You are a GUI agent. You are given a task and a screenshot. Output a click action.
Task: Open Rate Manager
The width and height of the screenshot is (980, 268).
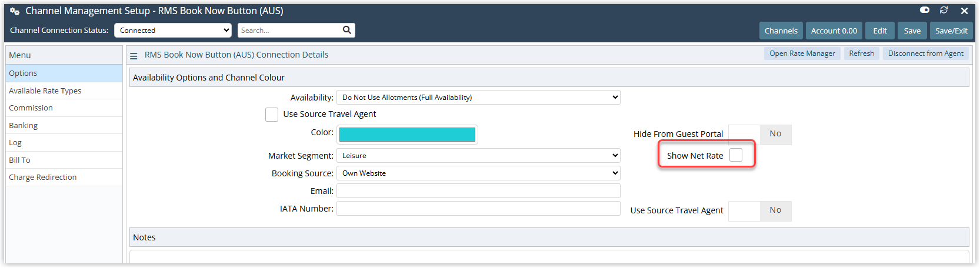coord(802,53)
